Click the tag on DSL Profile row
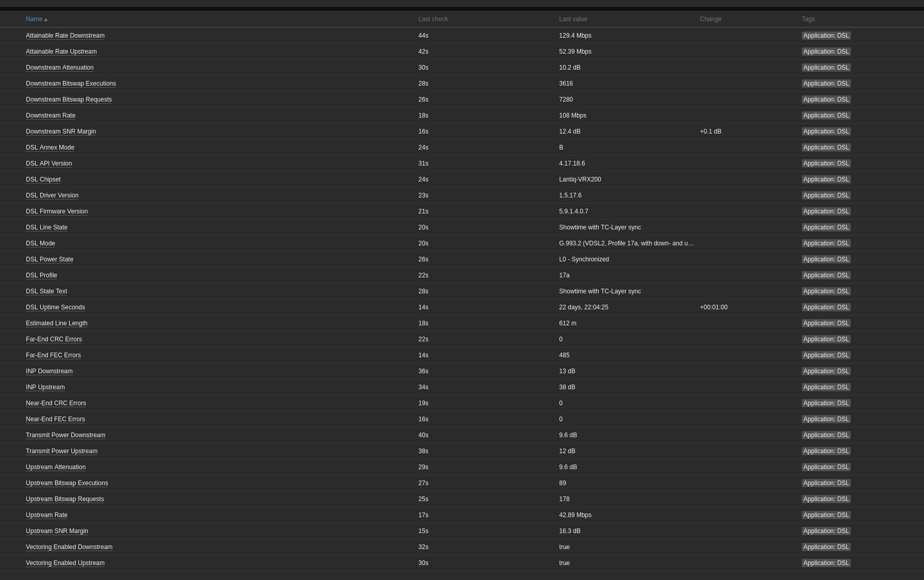The image size is (924, 580). (x=826, y=275)
